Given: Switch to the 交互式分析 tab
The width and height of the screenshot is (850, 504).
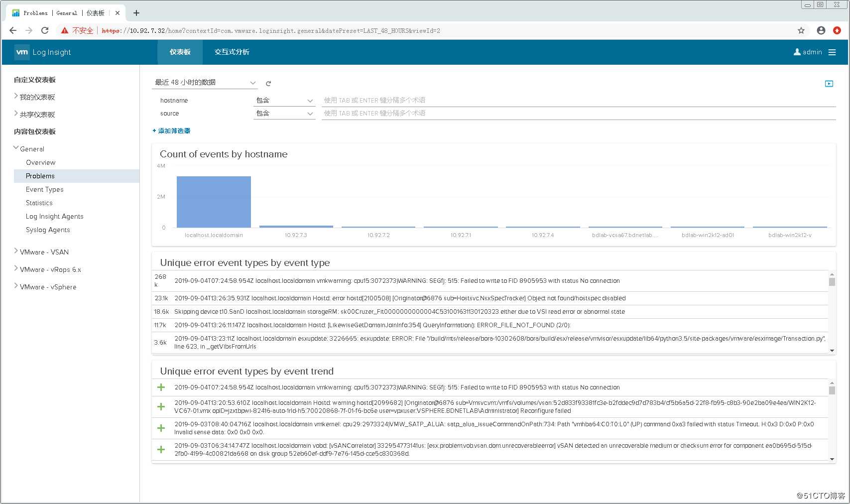Looking at the screenshot, I should pyautogui.click(x=232, y=52).
